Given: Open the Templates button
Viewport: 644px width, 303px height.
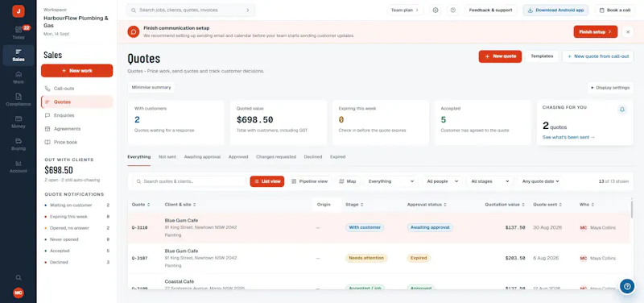Looking at the screenshot, I should coord(542,56).
